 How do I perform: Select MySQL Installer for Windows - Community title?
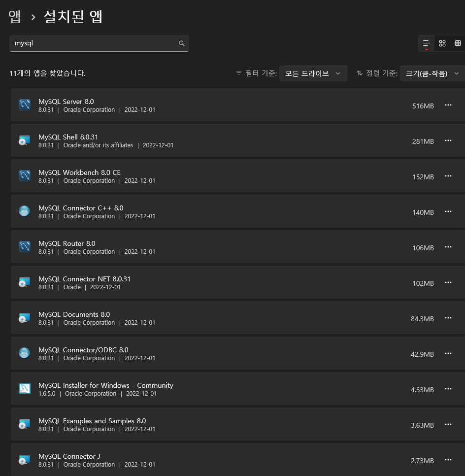pos(106,385)
